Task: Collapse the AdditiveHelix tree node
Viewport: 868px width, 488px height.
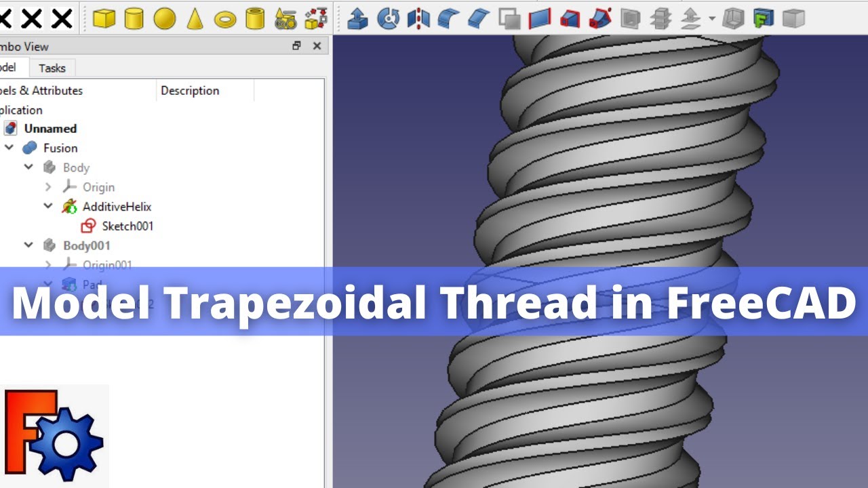Action: point(48,206)
